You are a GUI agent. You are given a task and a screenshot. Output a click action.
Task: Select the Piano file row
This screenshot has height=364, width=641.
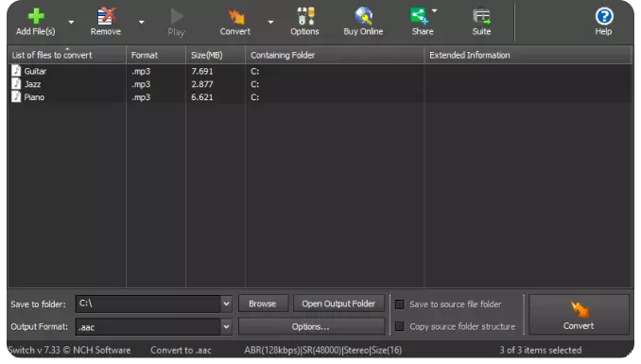pos(320,97)
